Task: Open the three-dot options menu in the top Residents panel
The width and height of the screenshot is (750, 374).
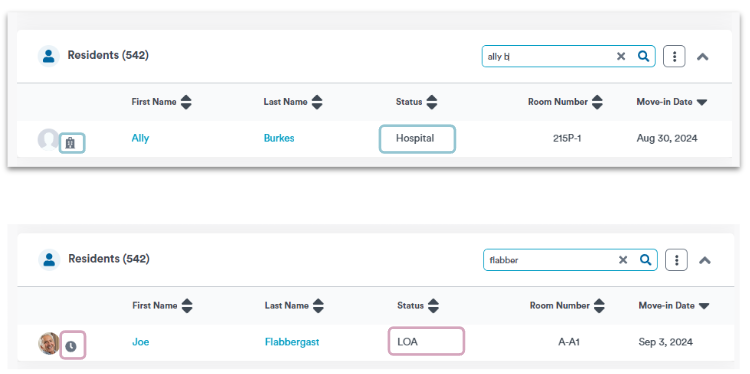Action: [x=674, y=56]
